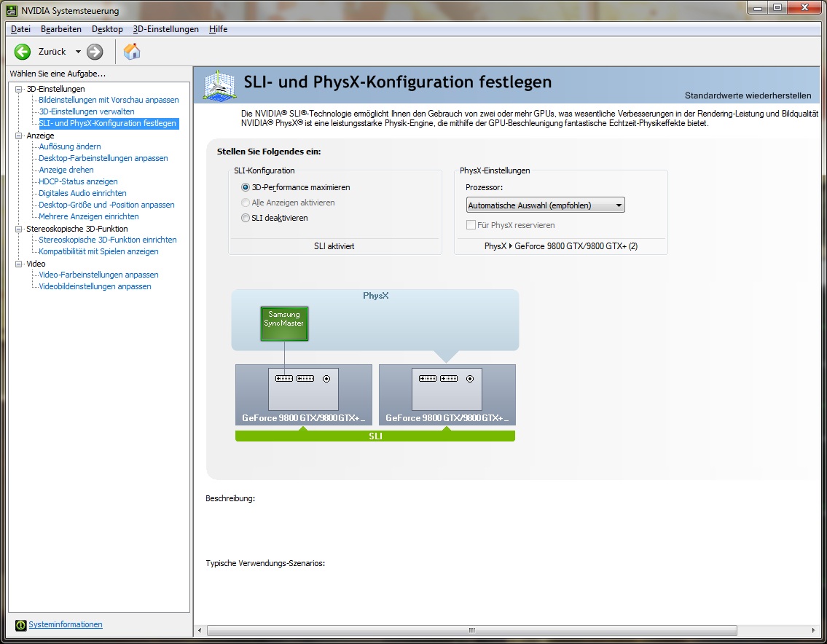Collapse the Video tree node

(19, 264)
